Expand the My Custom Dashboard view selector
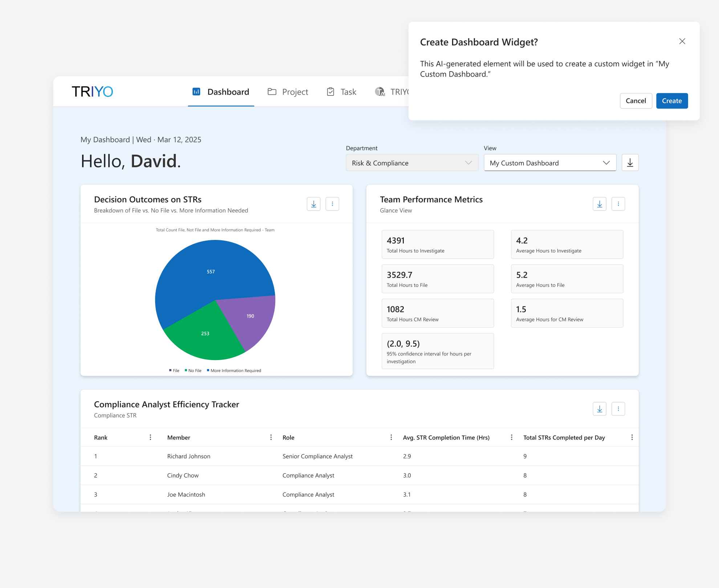The image size is (719, 588). click(550, 163)
